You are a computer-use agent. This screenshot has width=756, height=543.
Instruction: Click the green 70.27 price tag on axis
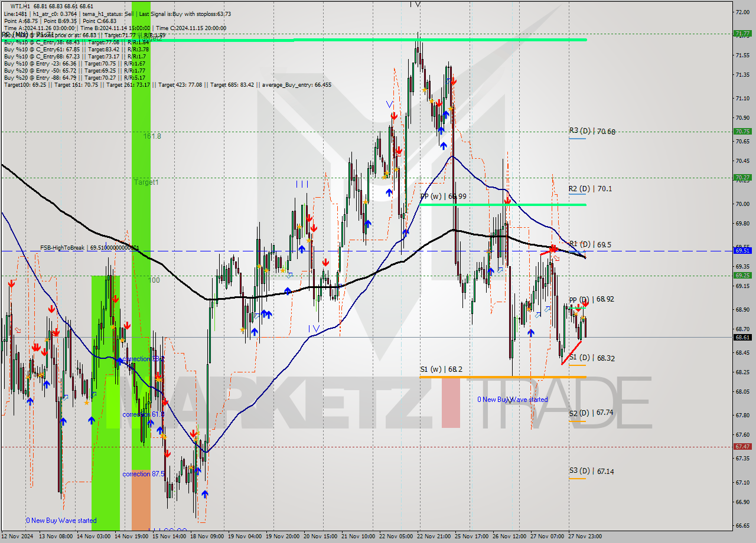coord(742,177)
